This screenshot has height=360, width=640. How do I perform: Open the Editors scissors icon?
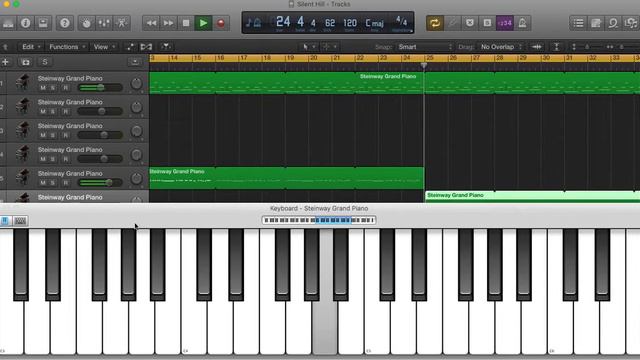coord(122,23)
